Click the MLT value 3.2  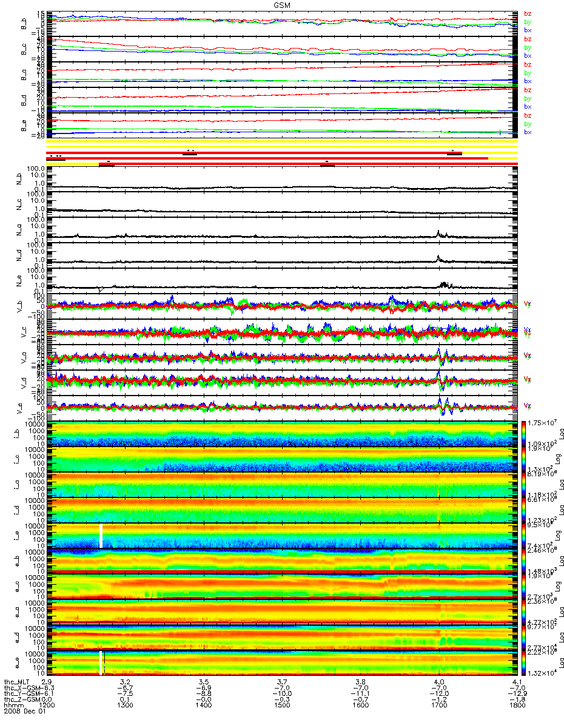[x=125, y=682]
